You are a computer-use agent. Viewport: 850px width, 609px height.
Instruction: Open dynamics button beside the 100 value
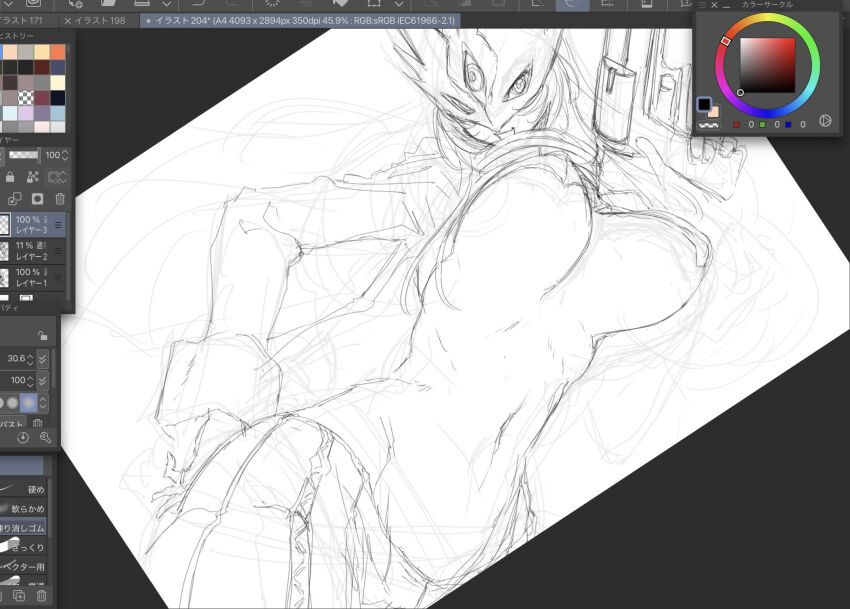click(42, 381)
